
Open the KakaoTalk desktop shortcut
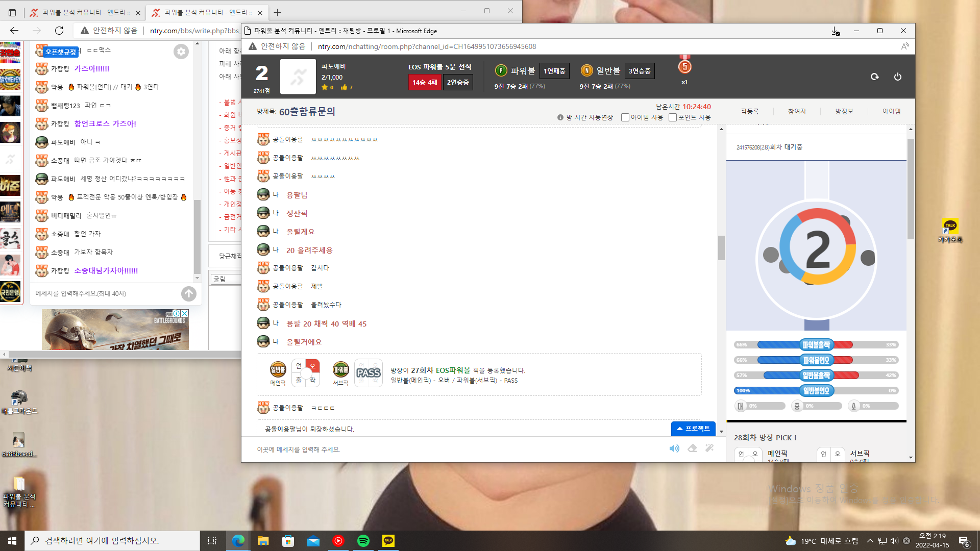point(950,231)
